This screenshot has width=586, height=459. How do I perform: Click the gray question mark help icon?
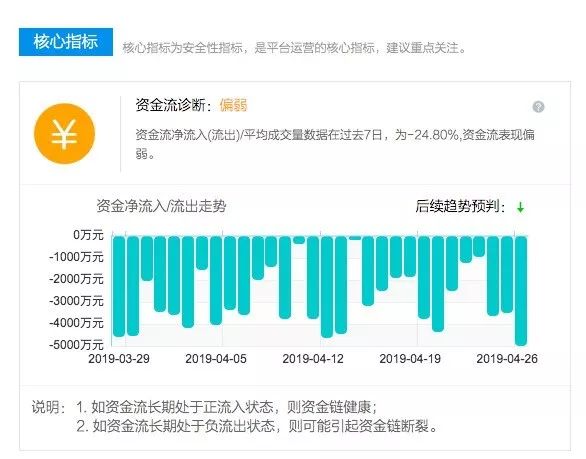[538, 107]
